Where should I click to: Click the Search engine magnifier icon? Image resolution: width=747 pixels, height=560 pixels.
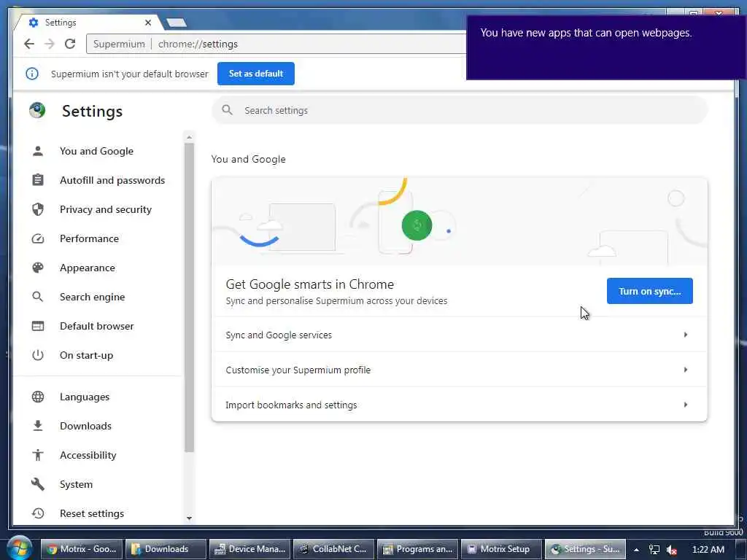[x=38, y=297]
